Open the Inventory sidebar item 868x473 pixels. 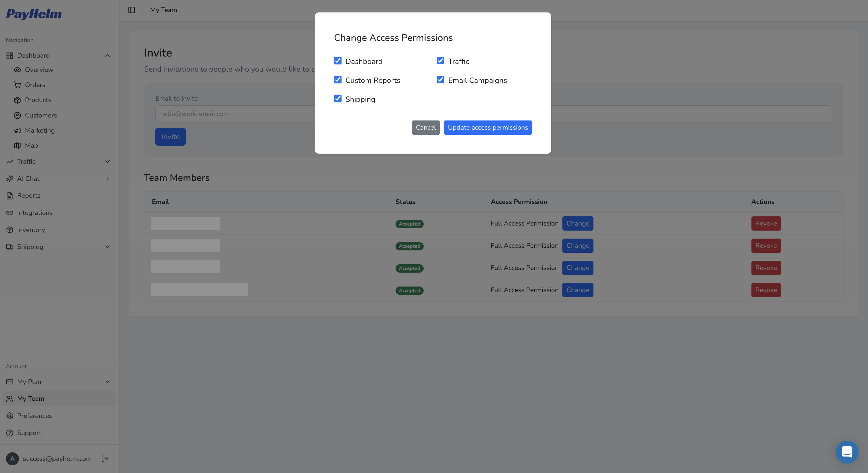[x=59, y=230]
